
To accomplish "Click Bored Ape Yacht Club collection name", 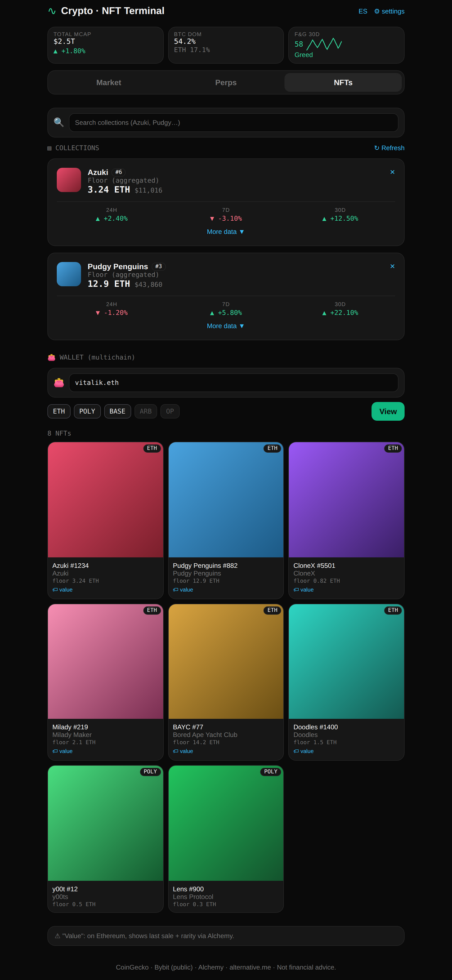I will pyautogui.click(x=205, y=735).
